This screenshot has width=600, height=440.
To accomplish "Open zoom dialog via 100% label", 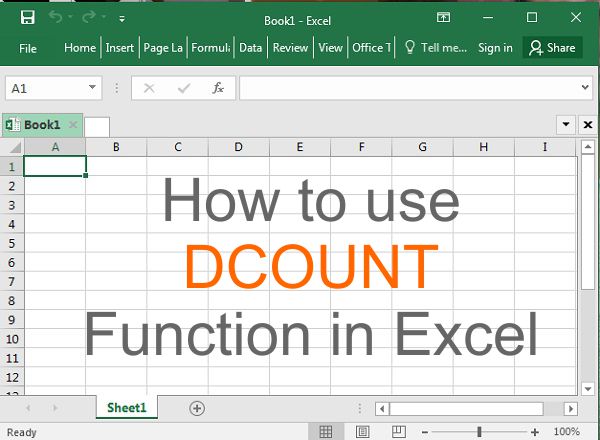I will (x=567, y=432).
